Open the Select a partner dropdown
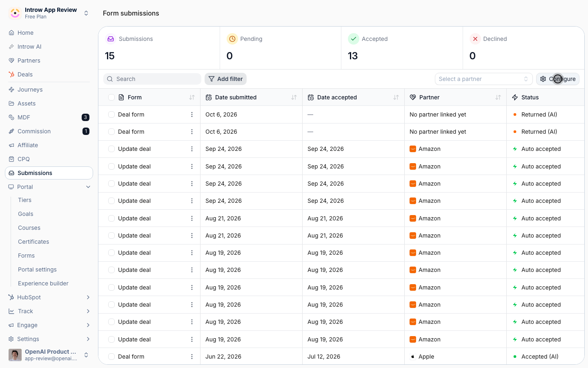Image resolution: width=588 pixels, height=368 pixels. pos(483,79)
